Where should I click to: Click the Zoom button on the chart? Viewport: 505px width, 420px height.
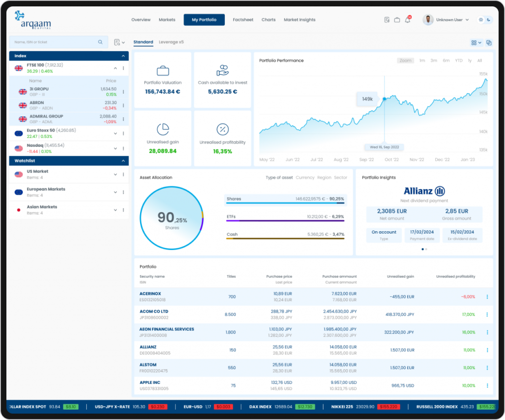(x=405, y=61)
